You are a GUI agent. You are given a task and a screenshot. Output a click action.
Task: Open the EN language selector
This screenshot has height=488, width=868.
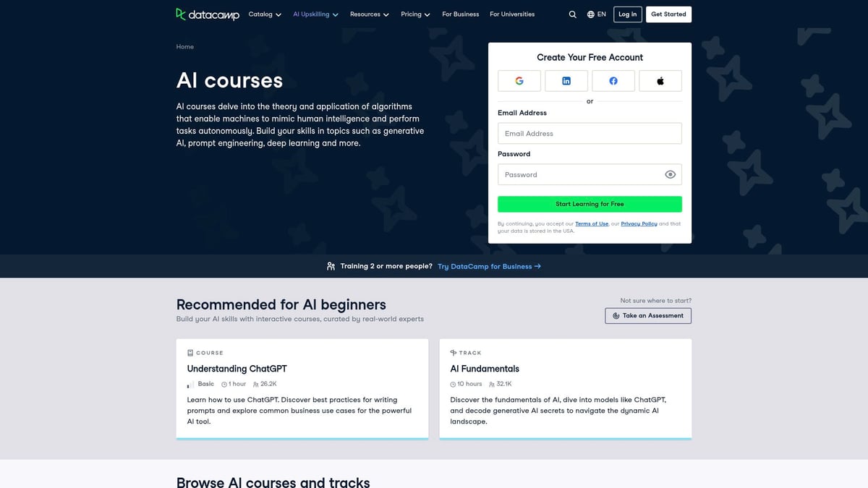(597, 14)
